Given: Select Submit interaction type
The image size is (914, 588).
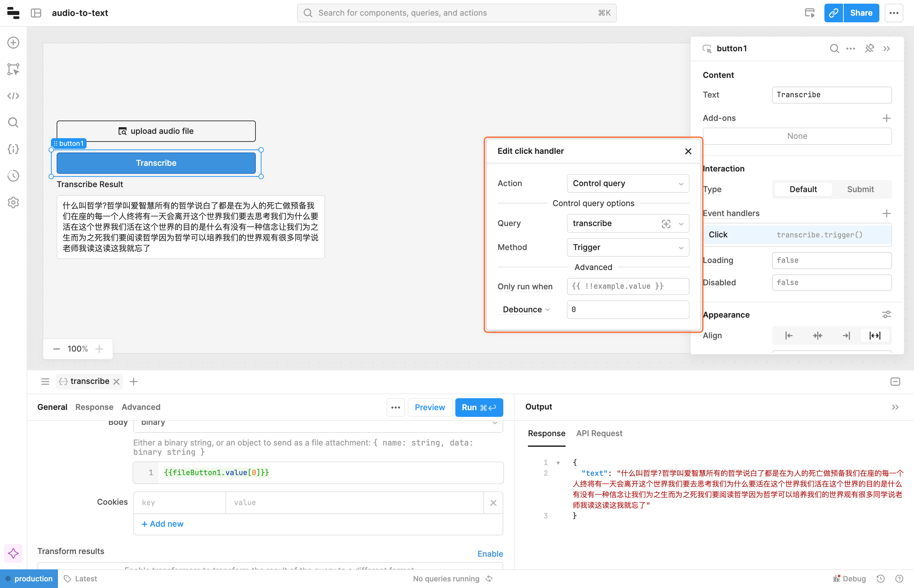Looking at the screenshot, I should click(x=860, y=189).
